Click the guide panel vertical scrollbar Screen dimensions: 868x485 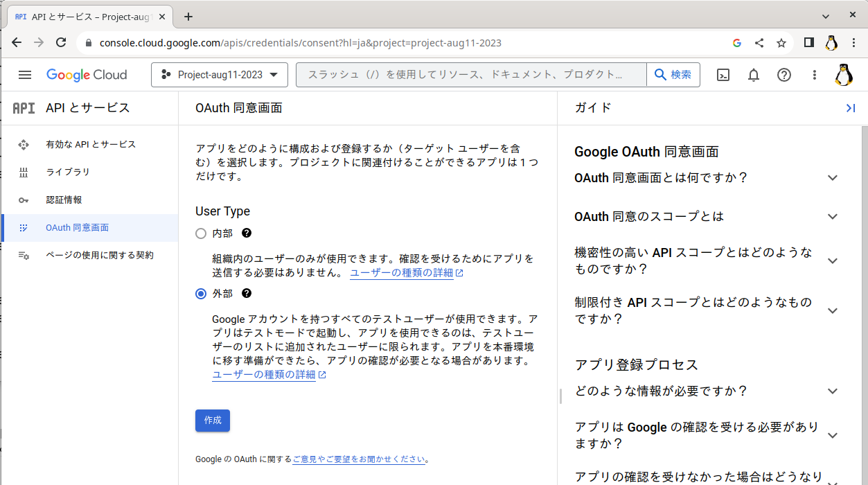pyautogui.click(x=864, y=305)
